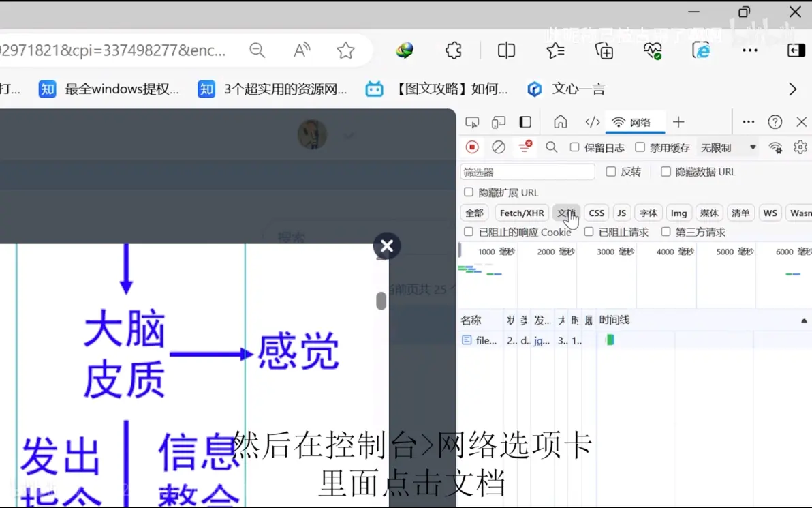The height and width of the screenshot is (508, 812).
Task: Add page to favorites star icon
Action: coord(345,50)
